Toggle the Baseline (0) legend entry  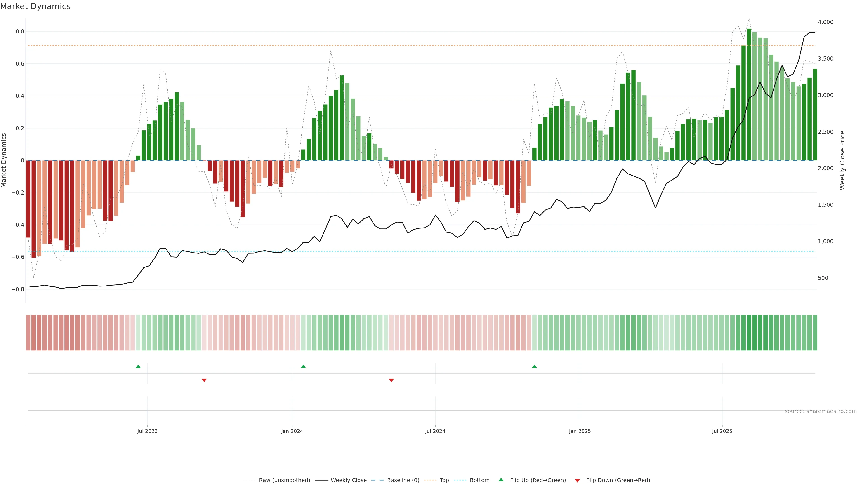click(403, 480)
